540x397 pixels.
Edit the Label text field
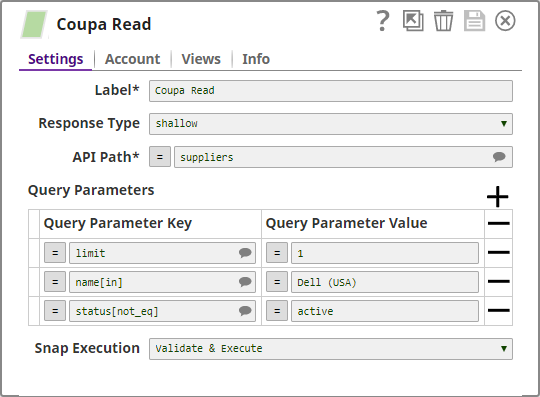pos(331,91)
